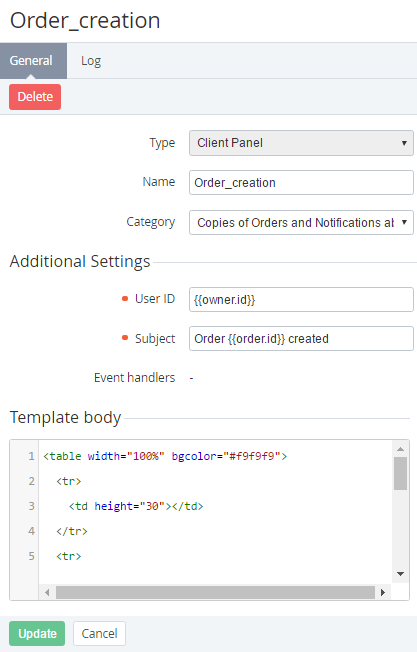
Task: Click the vertical scrollbar thumb in editor
Action: (400, 474)
